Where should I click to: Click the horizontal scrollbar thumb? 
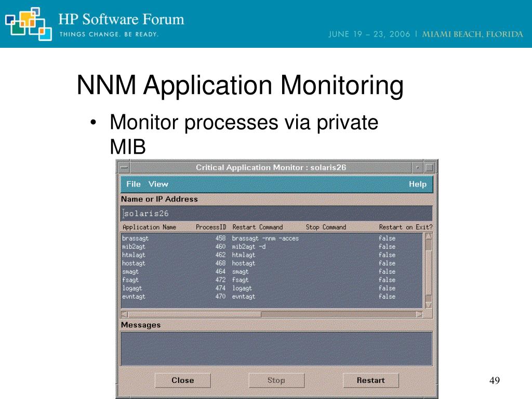[194, 314]
